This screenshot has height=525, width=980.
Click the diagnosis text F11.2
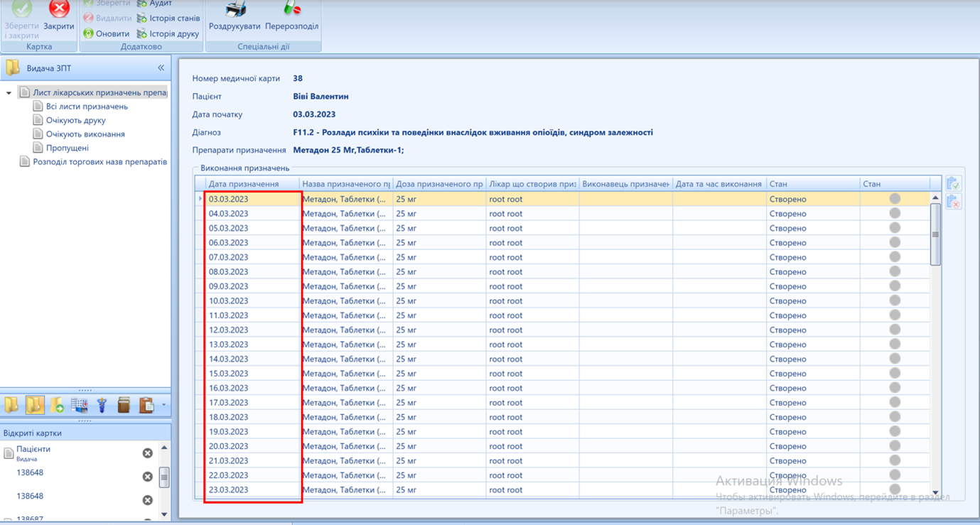point(473,132)
